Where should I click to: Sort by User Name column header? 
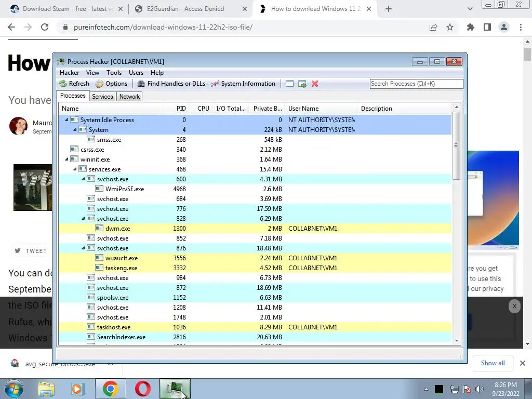click(321, 109)
